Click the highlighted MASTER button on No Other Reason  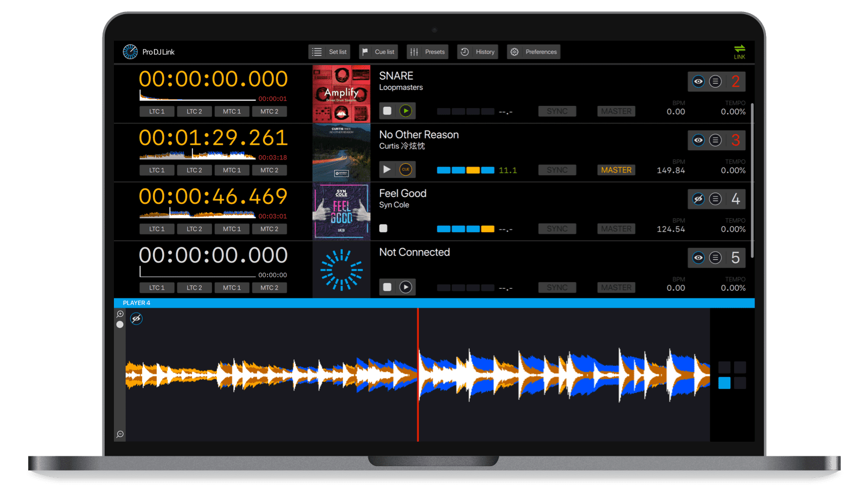(616, 170)
